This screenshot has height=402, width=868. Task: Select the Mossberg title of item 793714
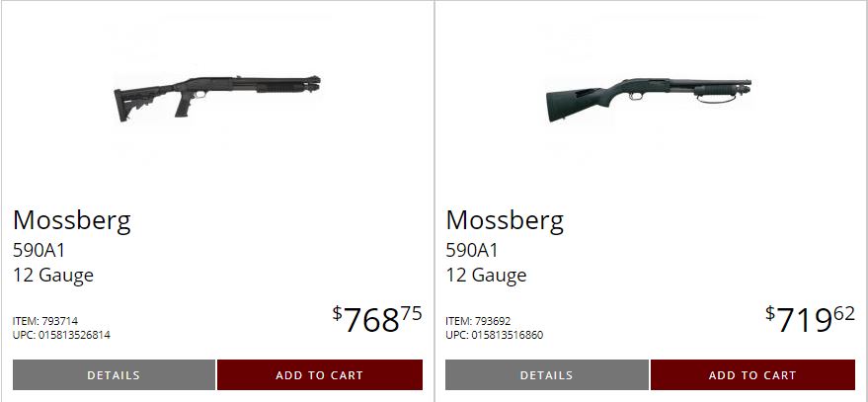point(72,219)
